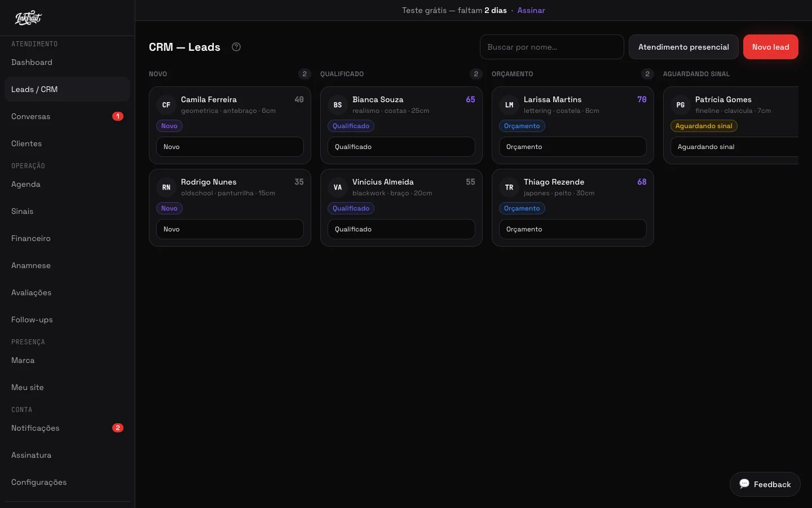
Task: Click Camila Ferreira's CF avatar
Action: (166, 105)
